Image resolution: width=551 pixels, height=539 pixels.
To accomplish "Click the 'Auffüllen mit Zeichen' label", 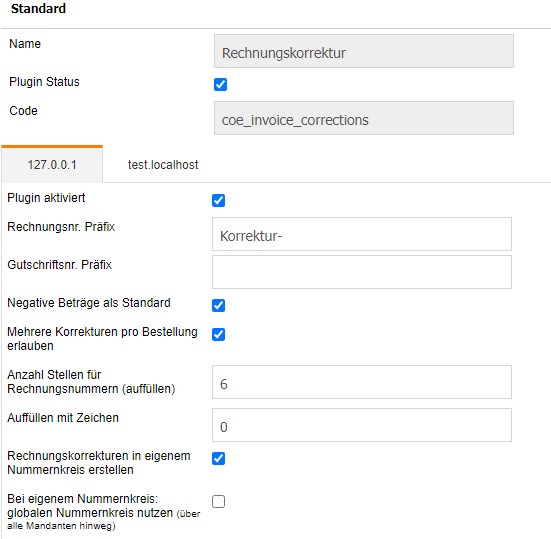I will click(x=63, y=417).
